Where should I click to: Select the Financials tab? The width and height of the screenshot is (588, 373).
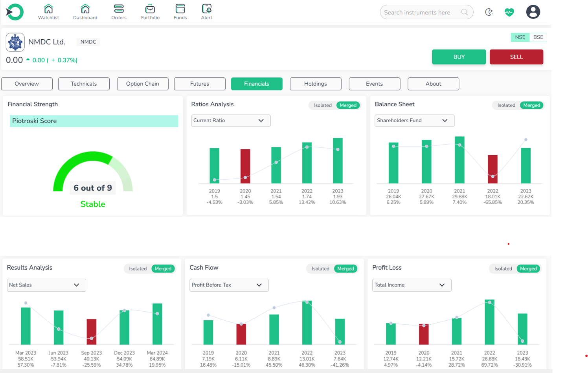257,84
